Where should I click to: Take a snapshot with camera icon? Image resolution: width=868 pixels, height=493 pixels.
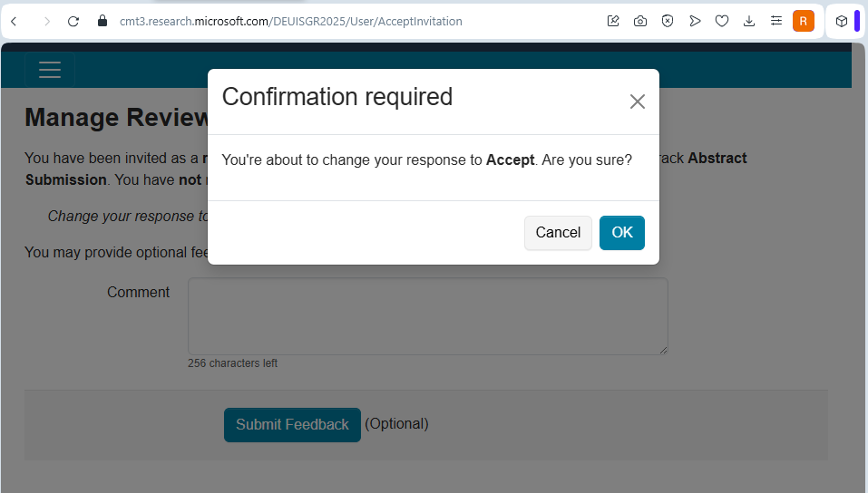[640, 21]
